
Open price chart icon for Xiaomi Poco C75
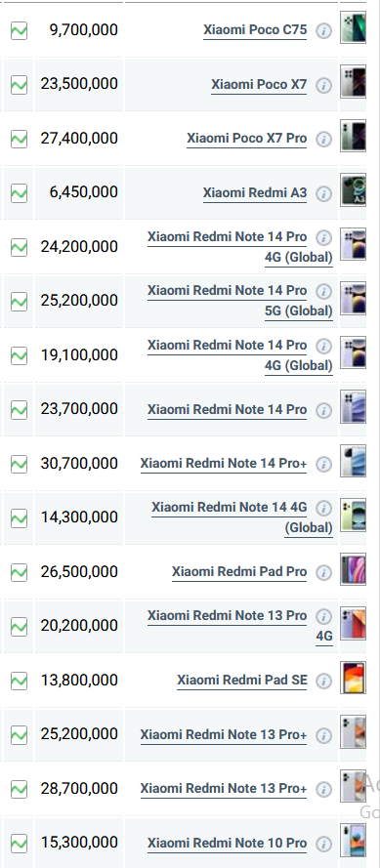tap(19, 30)
